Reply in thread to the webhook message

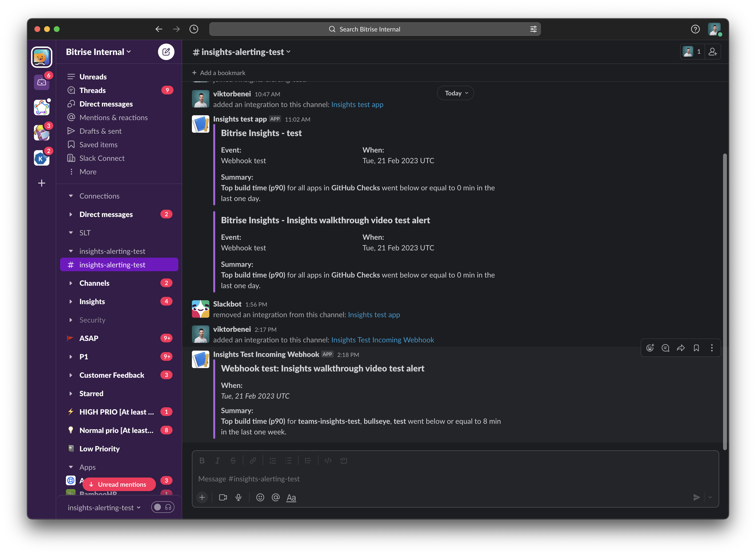tap(665, 348)
